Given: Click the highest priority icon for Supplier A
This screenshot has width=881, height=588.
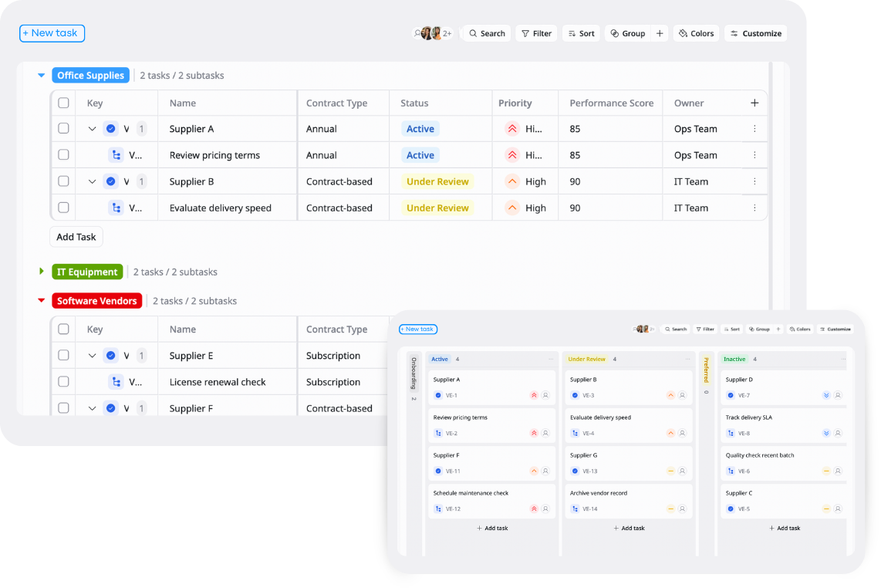Looking at the screenshot, I should click(x=511, y=129).
